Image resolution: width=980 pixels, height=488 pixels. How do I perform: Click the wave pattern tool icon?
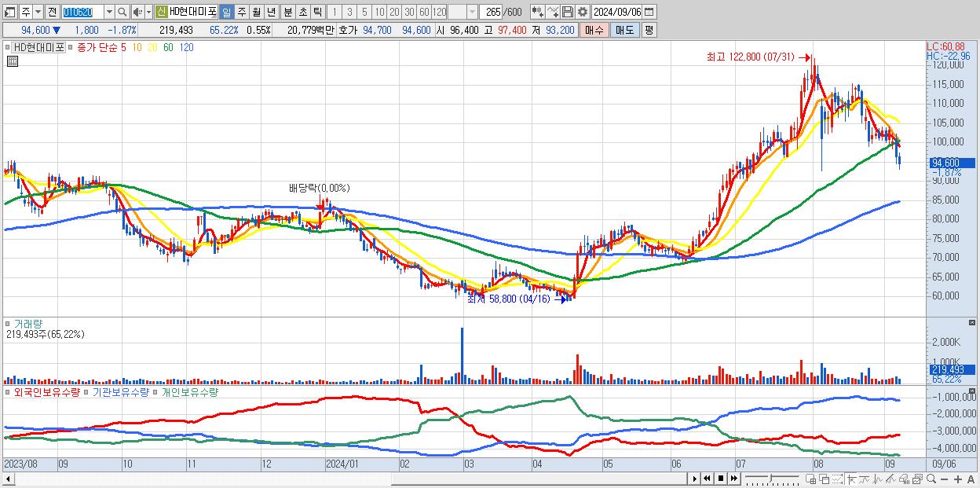coord(877,479)
